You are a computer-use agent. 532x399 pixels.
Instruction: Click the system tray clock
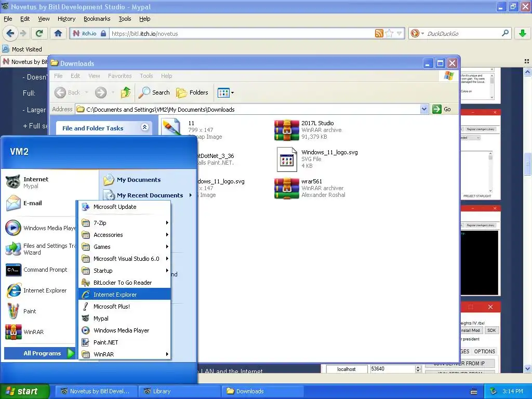[x=512, y=391]
